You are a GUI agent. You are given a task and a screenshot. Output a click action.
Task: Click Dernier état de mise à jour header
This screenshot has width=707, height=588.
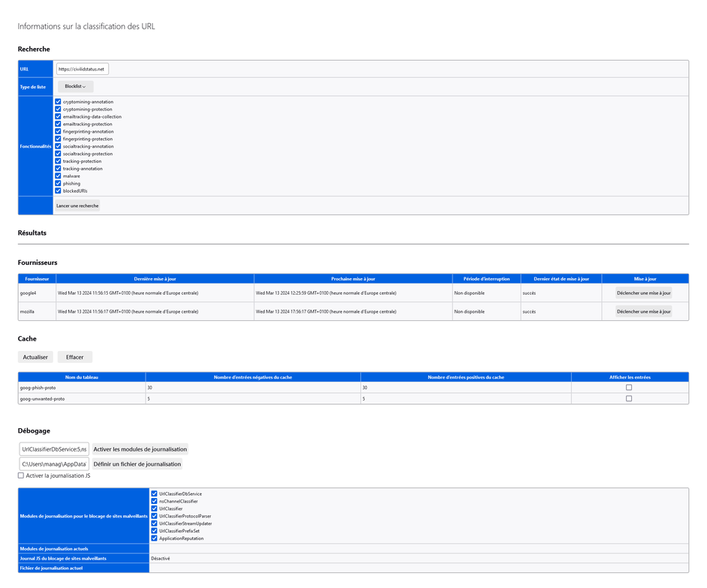pyautogui.click(x=561, y=279)
